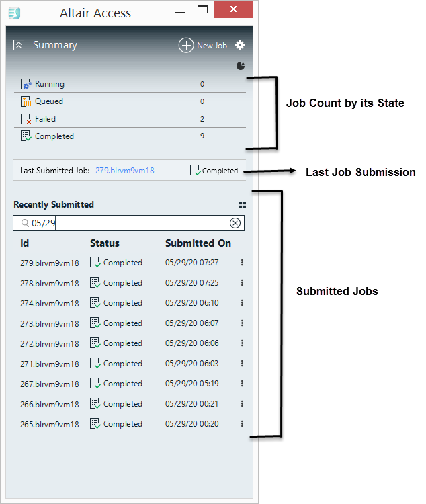The width and height of the screenshot is (426, 504).
Task: Click the search magnifier icon
Action: (25, 222)
